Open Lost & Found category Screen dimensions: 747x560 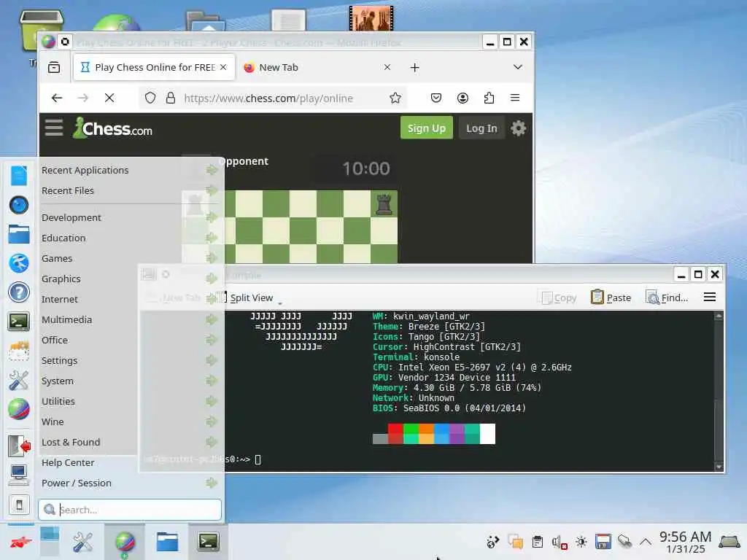point(129,443)
